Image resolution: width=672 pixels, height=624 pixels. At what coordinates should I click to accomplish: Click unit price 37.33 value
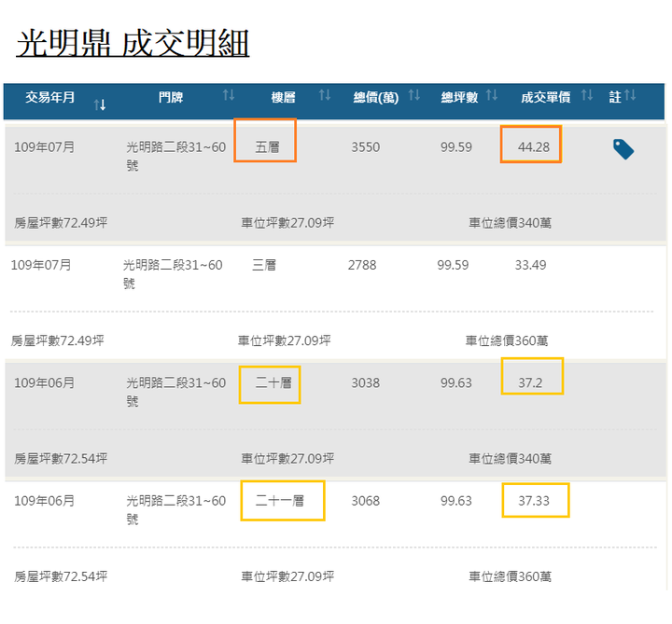tap(534, 501)
